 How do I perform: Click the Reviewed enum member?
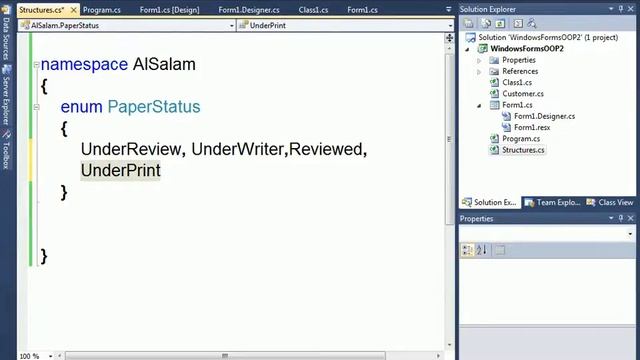coord(325,149)
